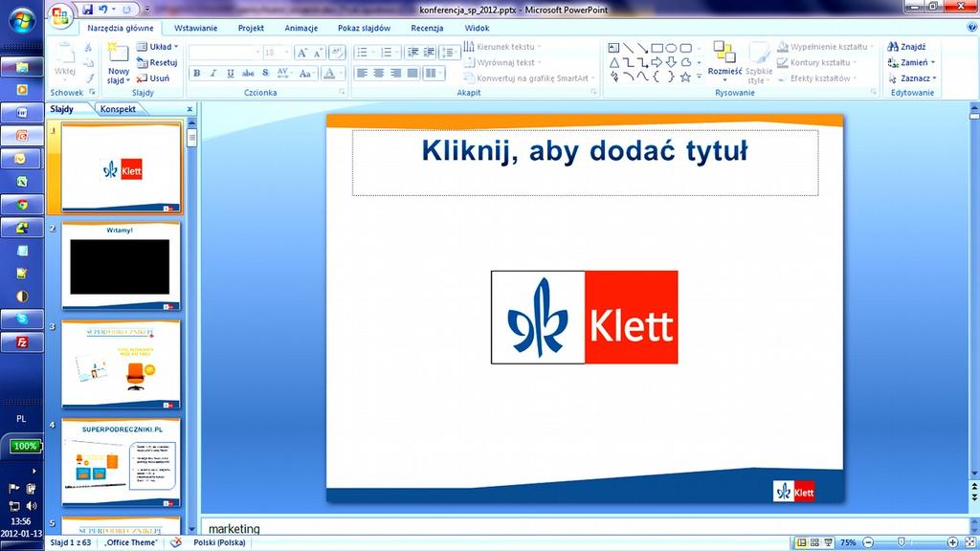Toggle text shadow formatting
The height and width of the screenshot is (551, 980).
click(x=265, y=73)
